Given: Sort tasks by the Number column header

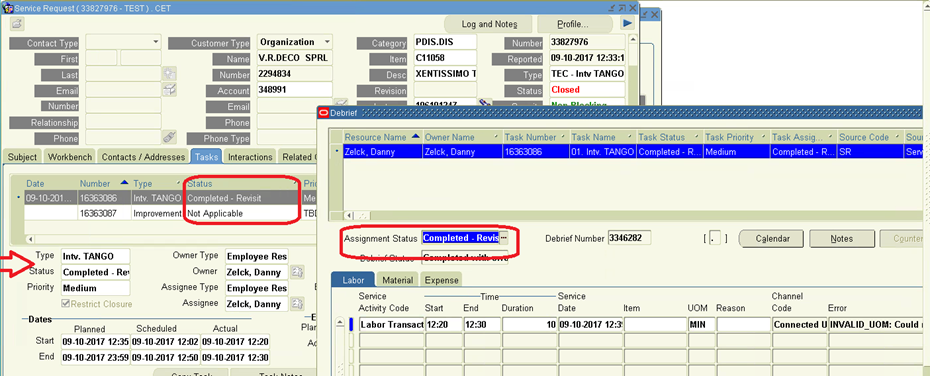Looking at the screenshot, I should (104, 184).
